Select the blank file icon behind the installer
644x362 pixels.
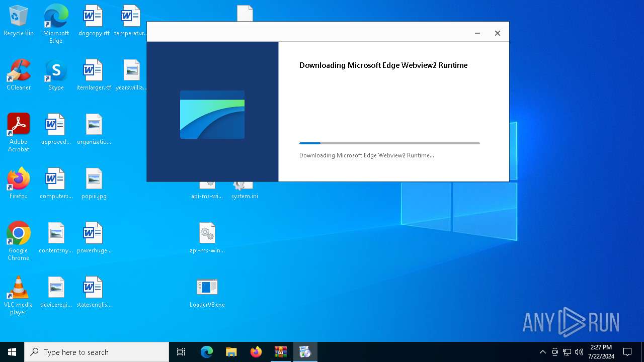pos(245,13)
